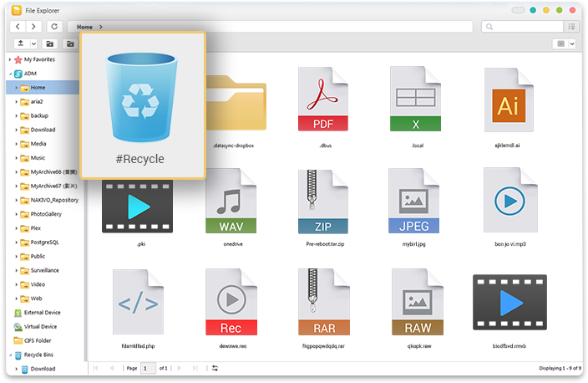Go to first page in pagination
The height and width of the screenshot is (383, 588).
[95, 368]
